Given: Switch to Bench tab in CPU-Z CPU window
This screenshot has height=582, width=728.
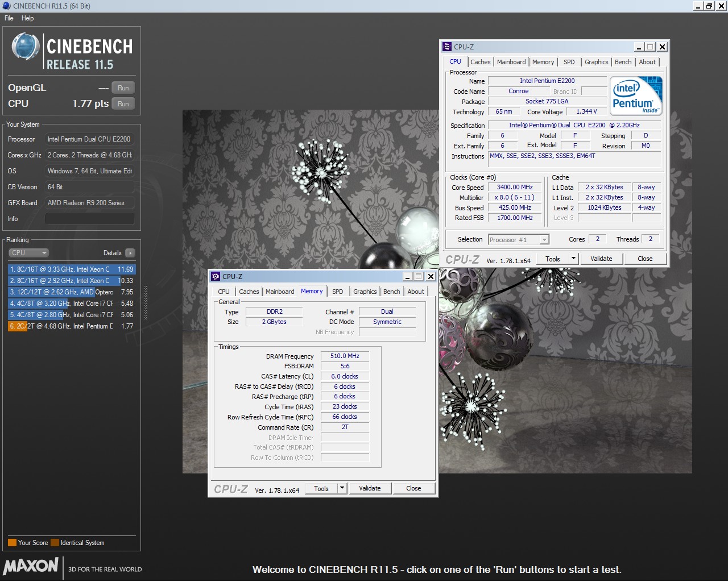Looking at the screenshot, I should [x=623, y=62].
